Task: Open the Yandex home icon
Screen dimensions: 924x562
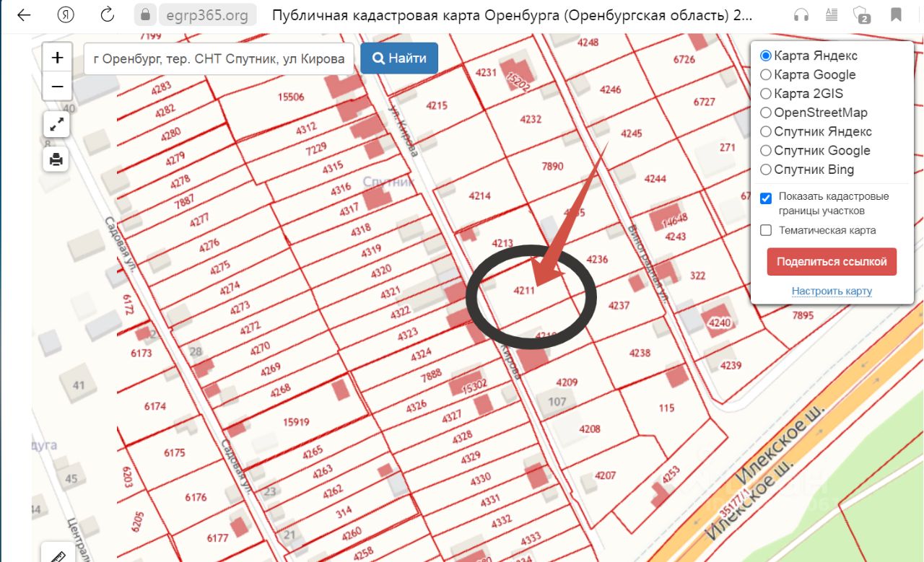Action: 66,14
